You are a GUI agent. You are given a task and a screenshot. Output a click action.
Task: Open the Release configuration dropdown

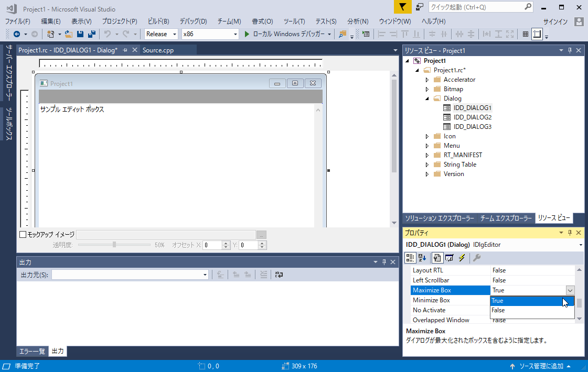tap(174, 34)
